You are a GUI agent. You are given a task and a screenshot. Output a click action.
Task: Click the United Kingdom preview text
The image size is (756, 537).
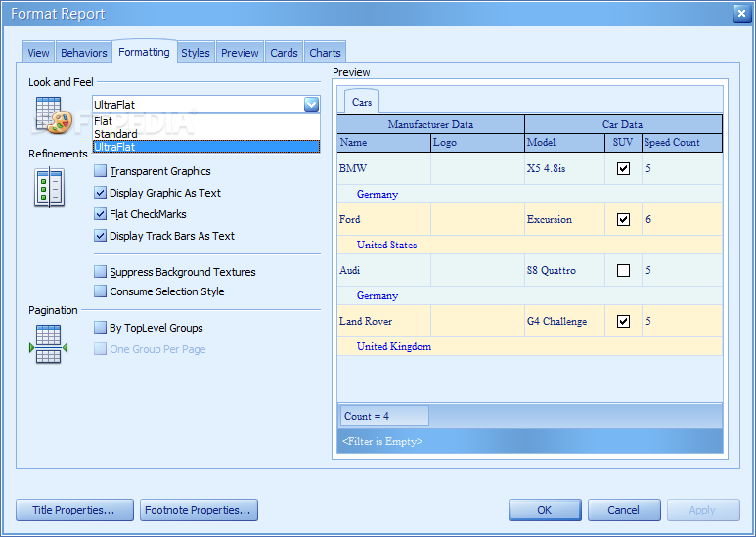coord(394,346)
